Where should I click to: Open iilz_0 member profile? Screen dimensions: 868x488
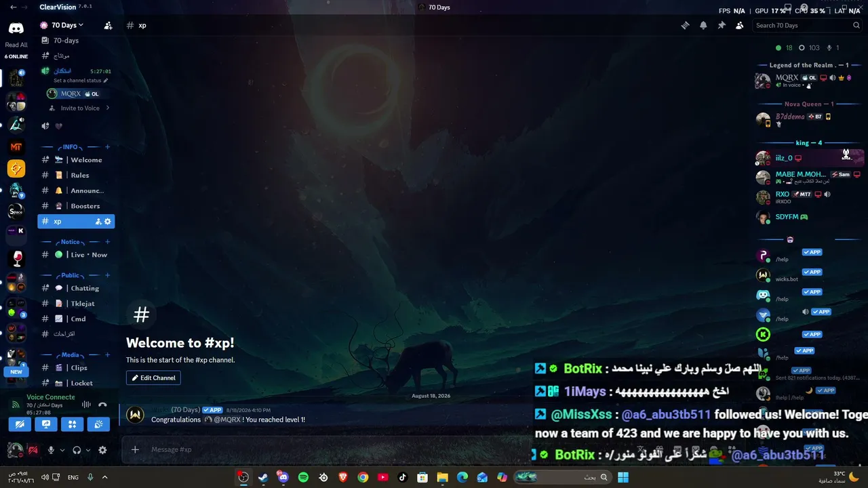point(810,158)
